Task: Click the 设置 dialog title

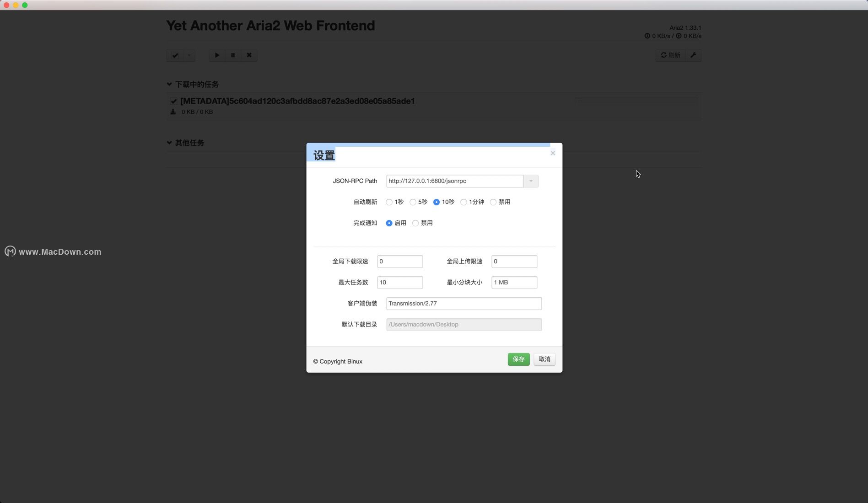Action: tap(324, 156)
